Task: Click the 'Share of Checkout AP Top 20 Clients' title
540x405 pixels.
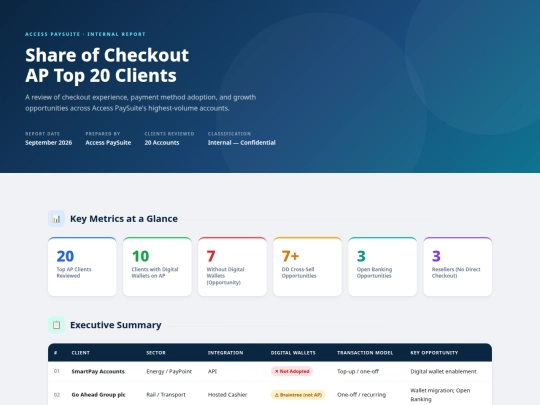Action: coord(107,65)
